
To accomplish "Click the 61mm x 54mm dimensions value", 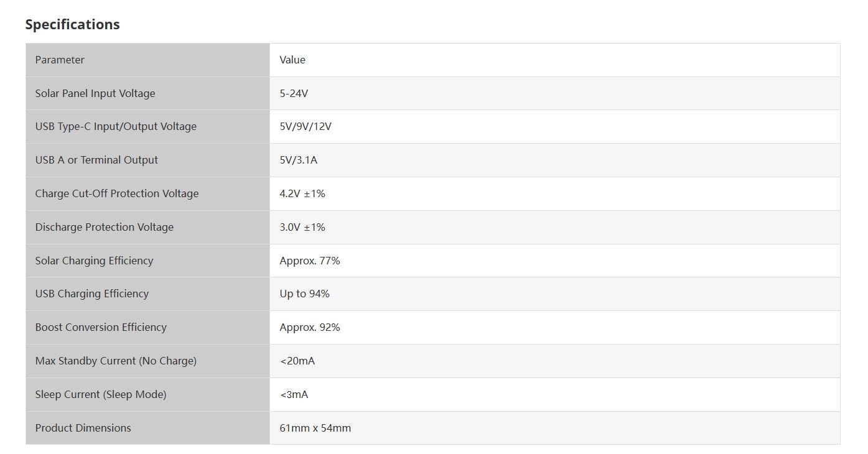I will (315, 428).
